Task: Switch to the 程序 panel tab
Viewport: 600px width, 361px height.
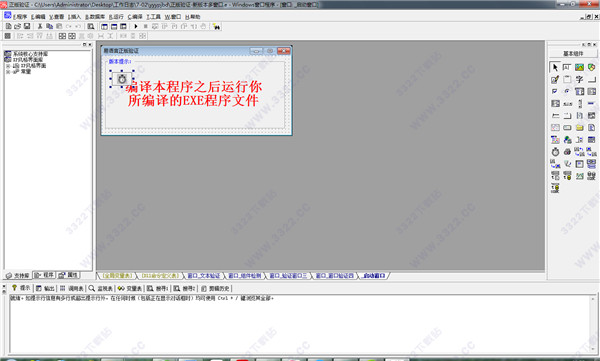Action: 44,275
